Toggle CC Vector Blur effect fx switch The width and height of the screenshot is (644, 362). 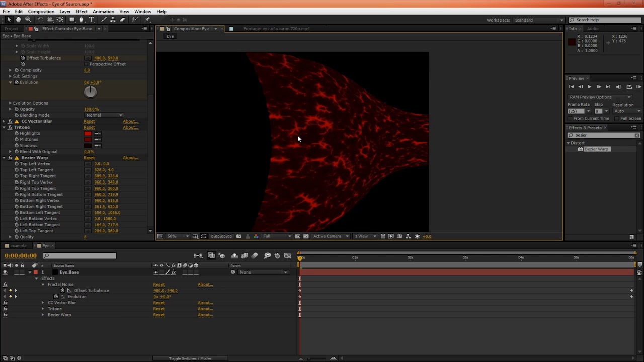[x=10, y=121]
